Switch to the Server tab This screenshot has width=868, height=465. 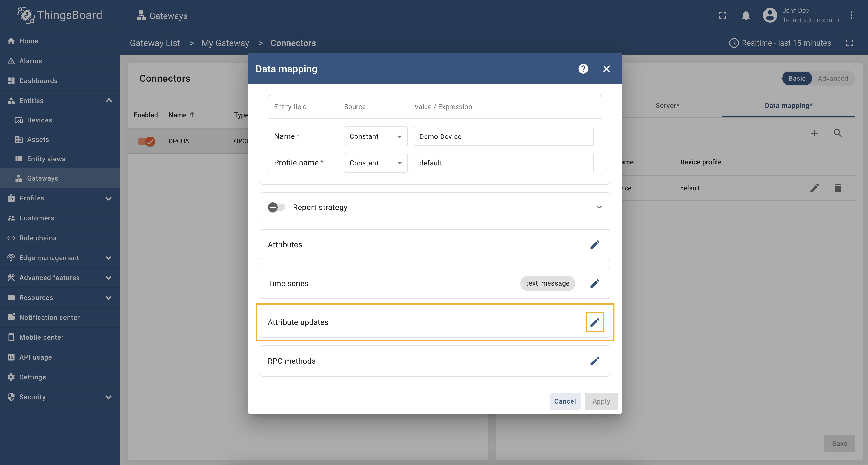coord(667,105)
